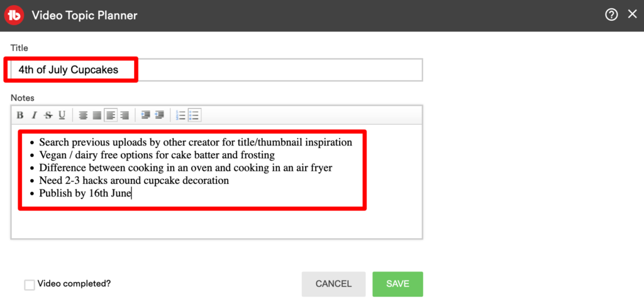Image resolution: width=644 pixels, height=303 pixels.
Task: Click the TubeBuddy logo icon
Action: (x=14, y=15)
